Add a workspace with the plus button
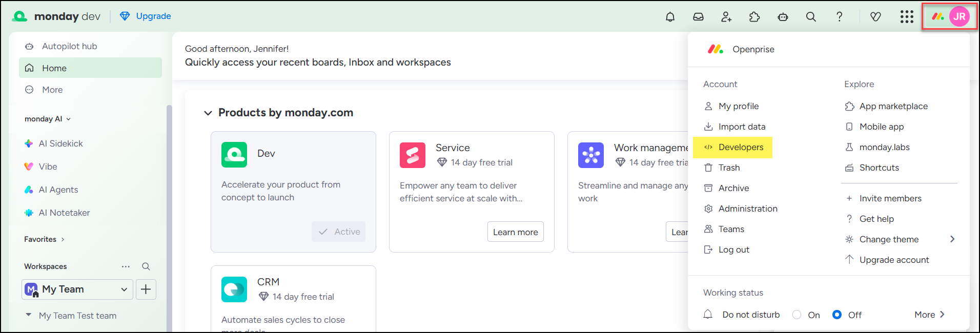 tap(146, 289)
